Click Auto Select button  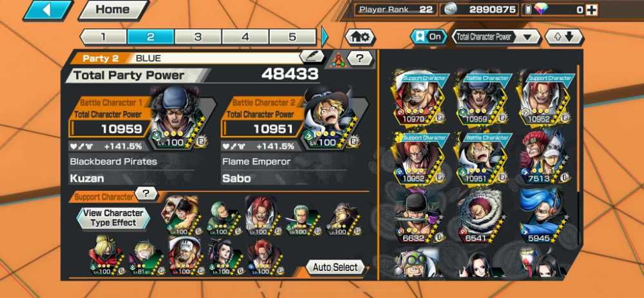point(335,267)
